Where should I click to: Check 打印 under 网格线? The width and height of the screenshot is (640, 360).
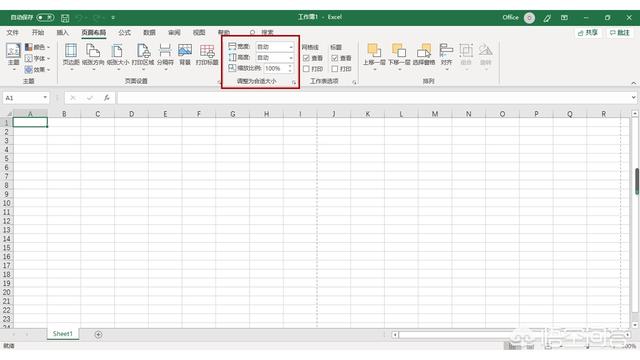tap(307, 69)
